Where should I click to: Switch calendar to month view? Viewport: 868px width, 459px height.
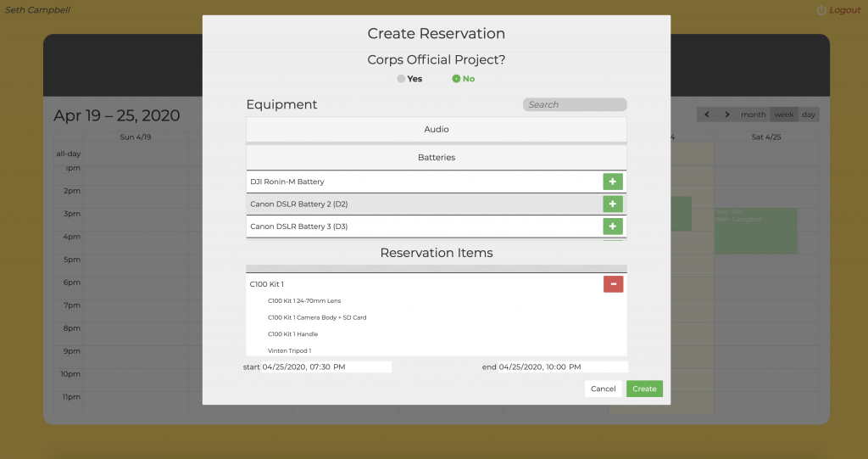[x=753, y=115]
